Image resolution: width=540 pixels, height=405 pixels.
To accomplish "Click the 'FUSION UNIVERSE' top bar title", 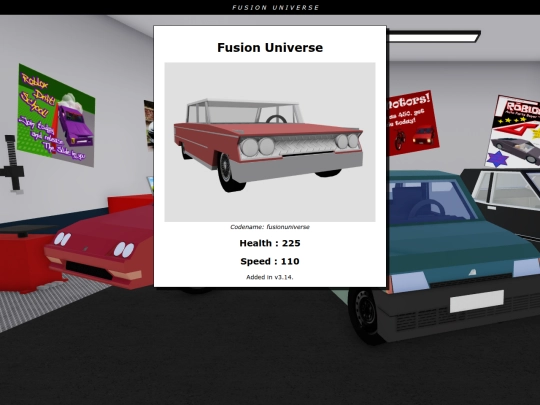I will (276, 7).
